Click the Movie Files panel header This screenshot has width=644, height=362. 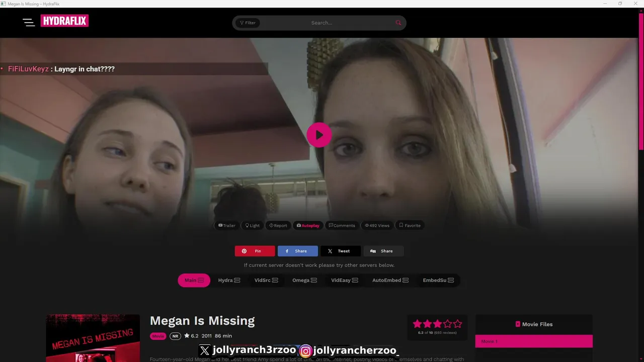(x=534, y=324)
